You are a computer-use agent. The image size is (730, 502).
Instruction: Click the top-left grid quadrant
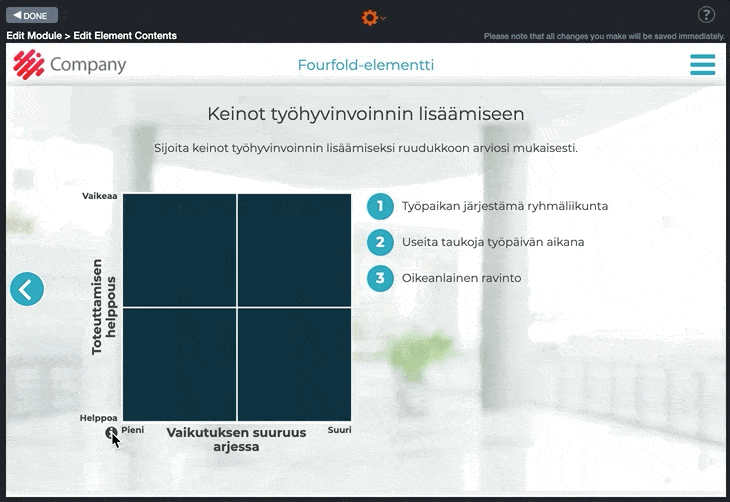[x=180, y=251]
